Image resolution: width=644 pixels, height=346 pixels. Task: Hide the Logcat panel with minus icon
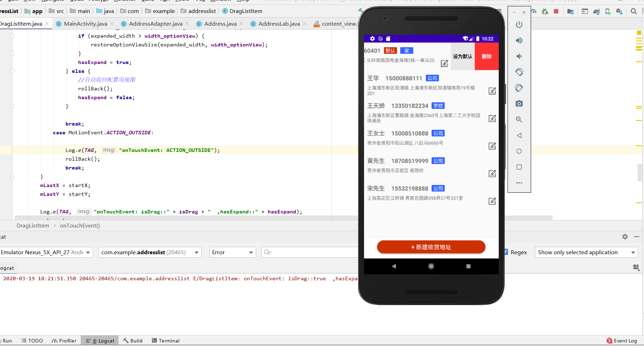coord(637,237)
